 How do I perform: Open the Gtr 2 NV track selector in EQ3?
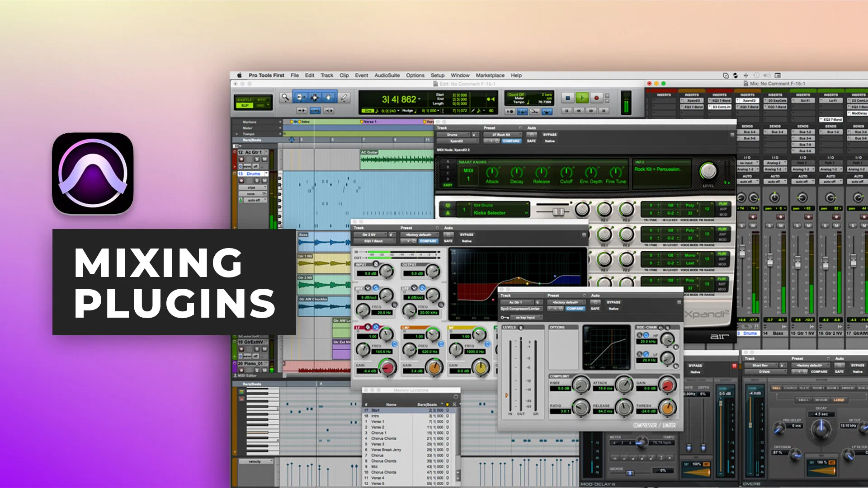(370, 235)
